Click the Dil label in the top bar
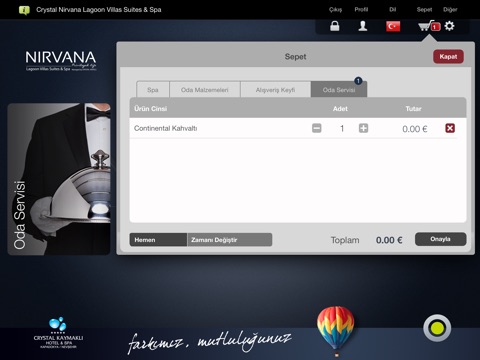Screen dimensions: 480x360 coord(393,10)
